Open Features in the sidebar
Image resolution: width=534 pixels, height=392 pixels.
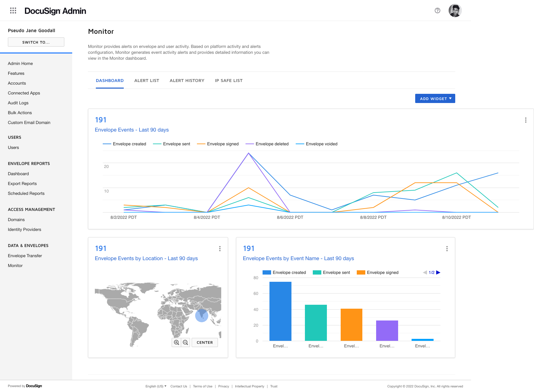pyautogui.click(x=16, y=73)
